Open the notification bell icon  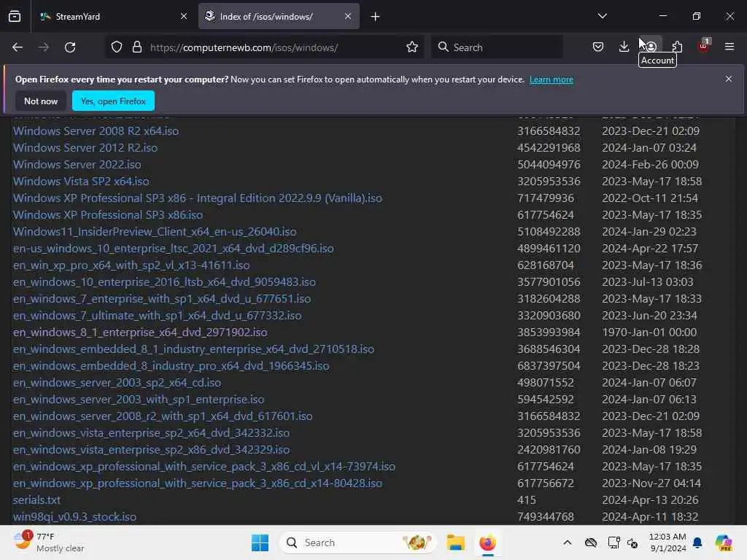(697, 542)
